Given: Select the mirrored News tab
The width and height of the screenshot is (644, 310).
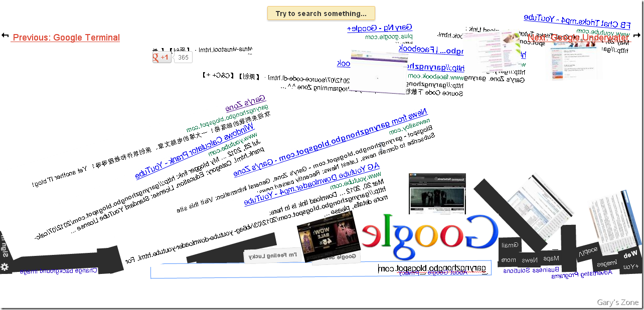Looking at the screenshot, I should point(529,260).
